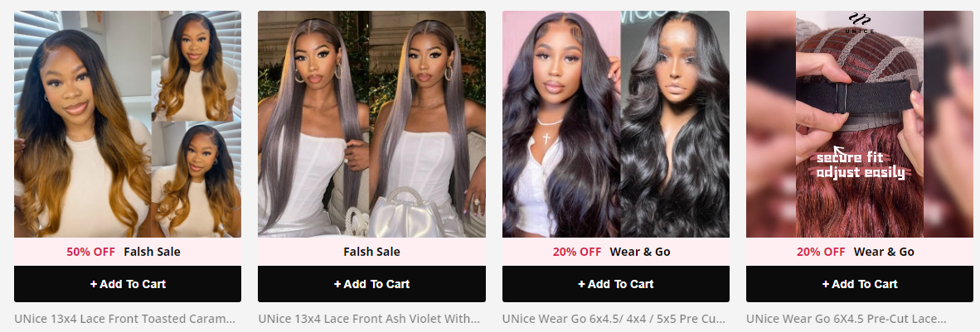Image resolution: width=980 pixels, height=332 pixels.
Task: Open the right-side black body wave wig photo
Action: [675, 124]
